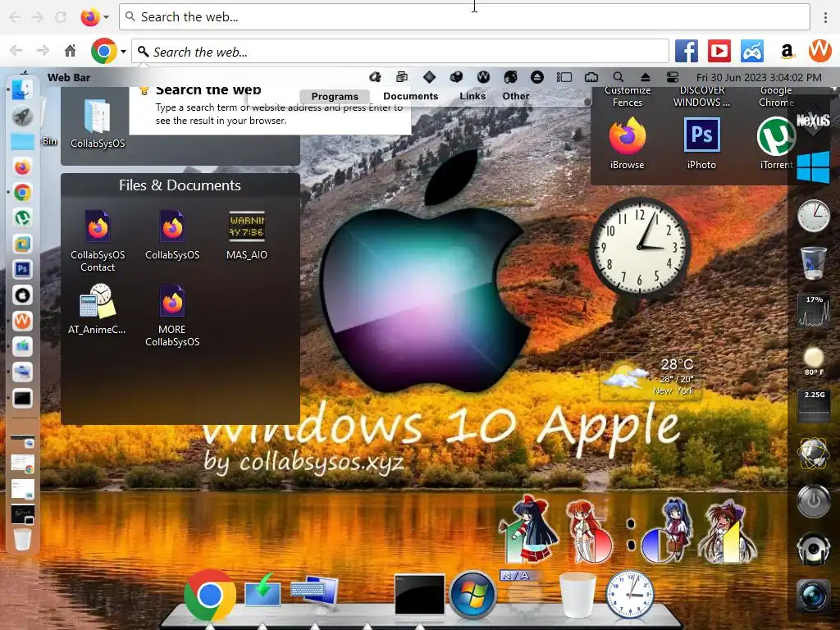Click the Files & Documents fence title

coord(180,185)
